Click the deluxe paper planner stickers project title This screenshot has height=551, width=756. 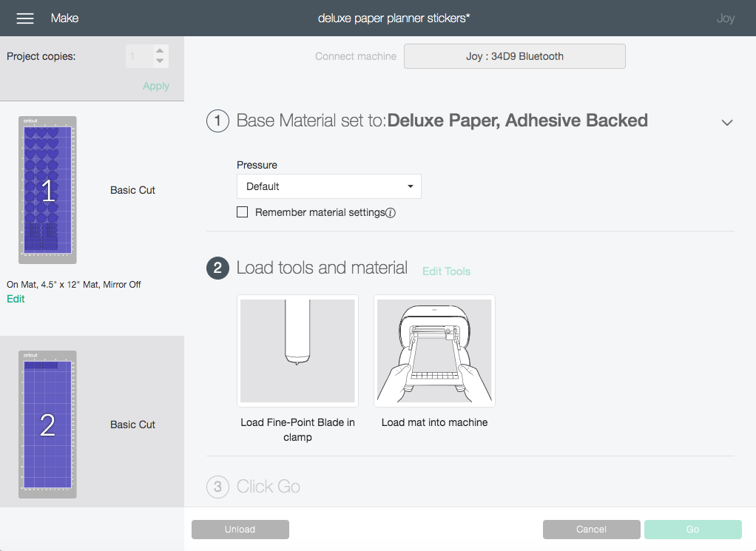[394, 18]
